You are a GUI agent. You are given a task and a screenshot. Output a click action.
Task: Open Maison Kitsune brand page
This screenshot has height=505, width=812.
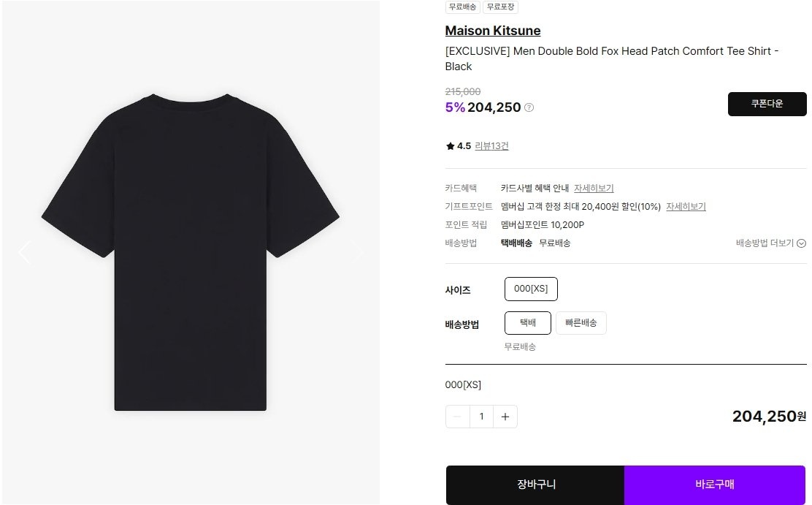tap(492, 31)
